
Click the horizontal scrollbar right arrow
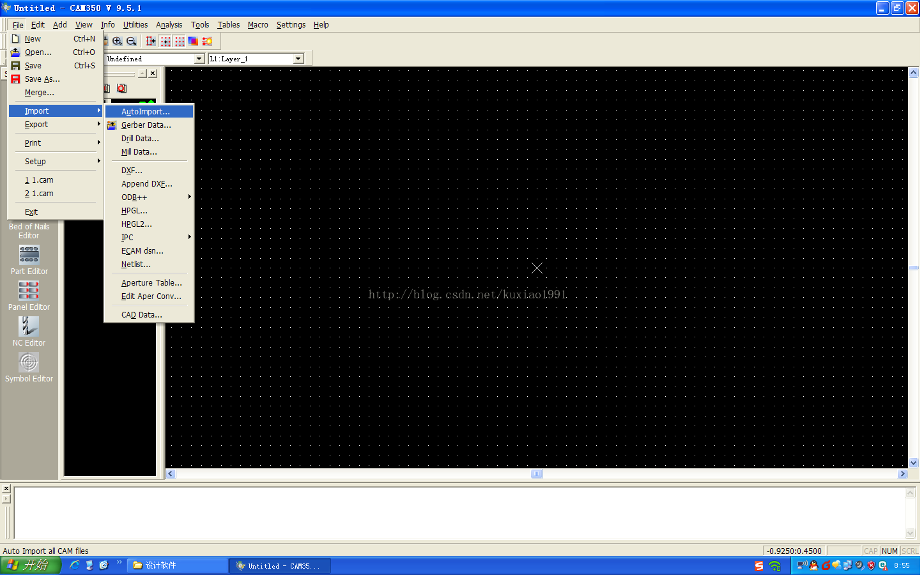[902, 474]
